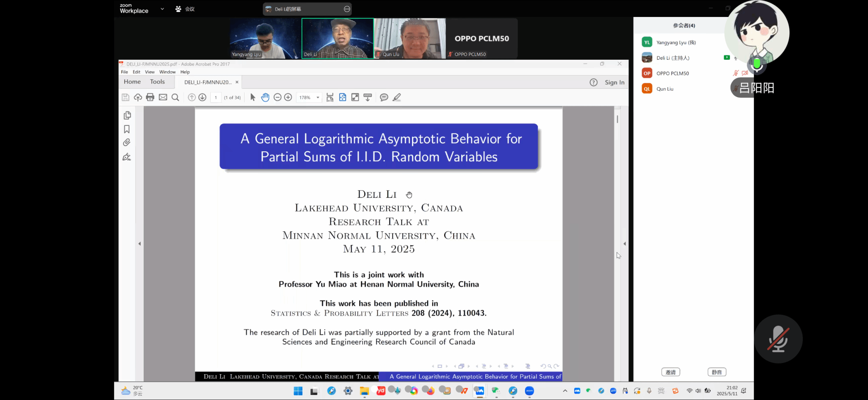Open the Attachments paperclip panel
This screenshot has width=868, height=400.
coord(127,143)
